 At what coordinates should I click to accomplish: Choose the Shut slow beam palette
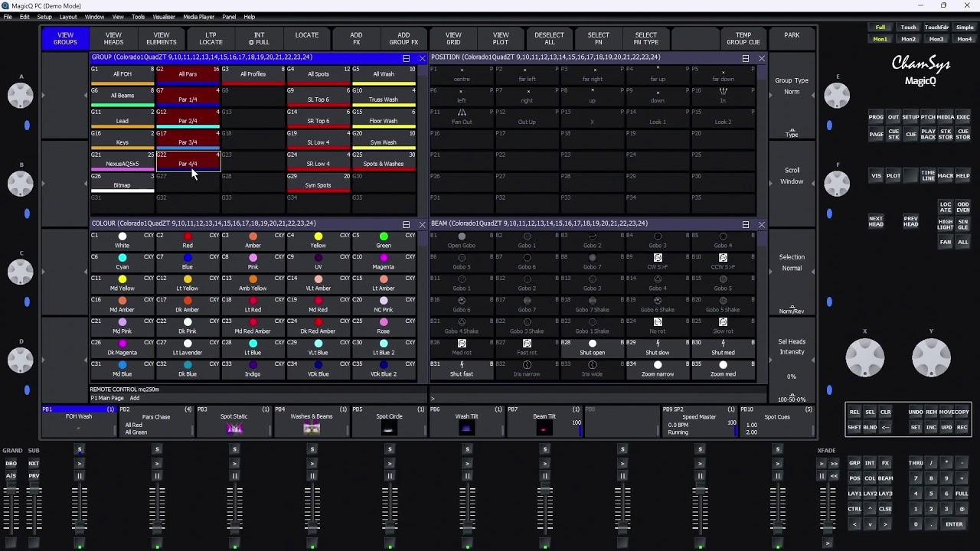coord(658,347)
